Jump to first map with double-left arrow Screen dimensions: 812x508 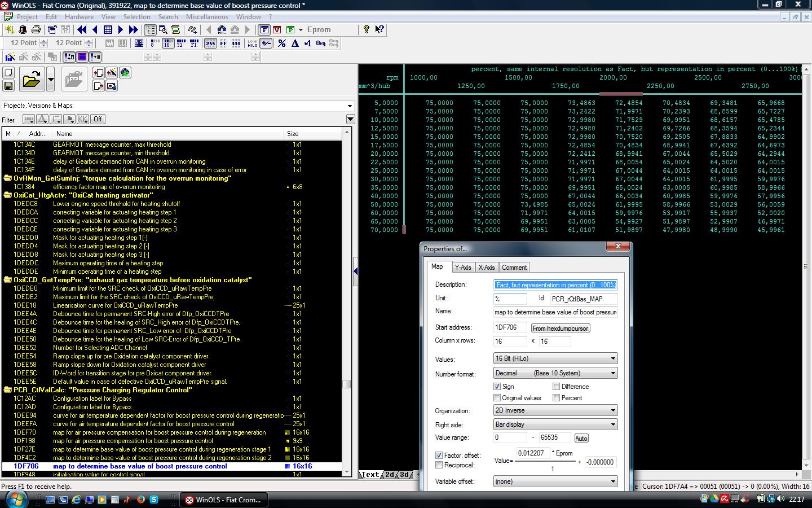[x=82, y=29]
